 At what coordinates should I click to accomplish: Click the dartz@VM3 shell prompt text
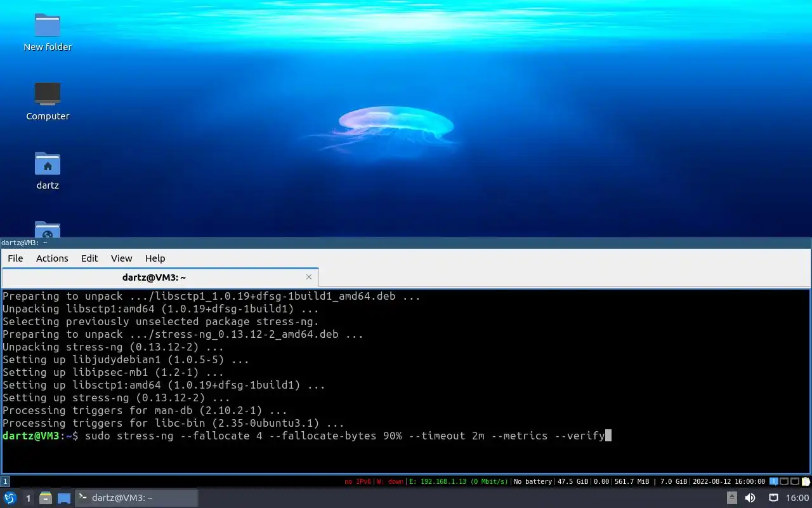pos(40,436)
